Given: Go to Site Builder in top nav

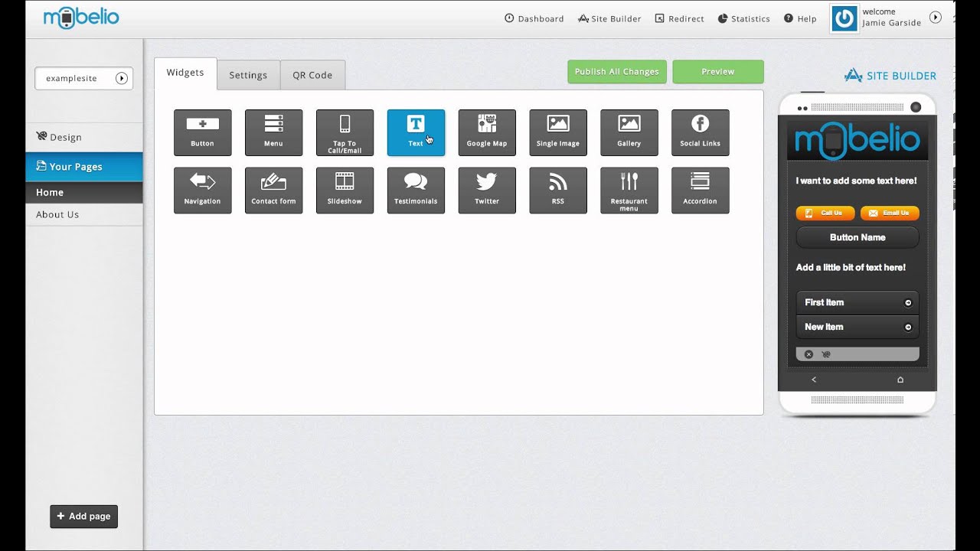Looking at the screenshot, I should tap(609, 18).
